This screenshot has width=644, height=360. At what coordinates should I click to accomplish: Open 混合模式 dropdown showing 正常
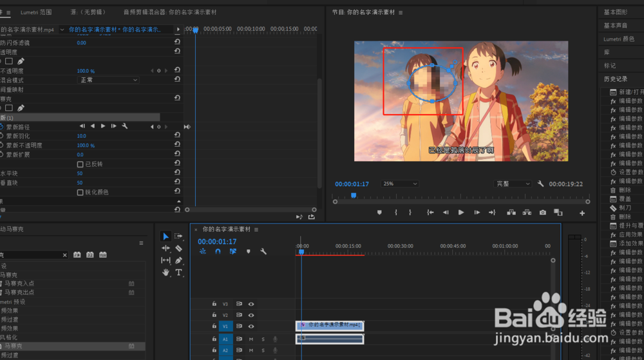pos(108,80)
